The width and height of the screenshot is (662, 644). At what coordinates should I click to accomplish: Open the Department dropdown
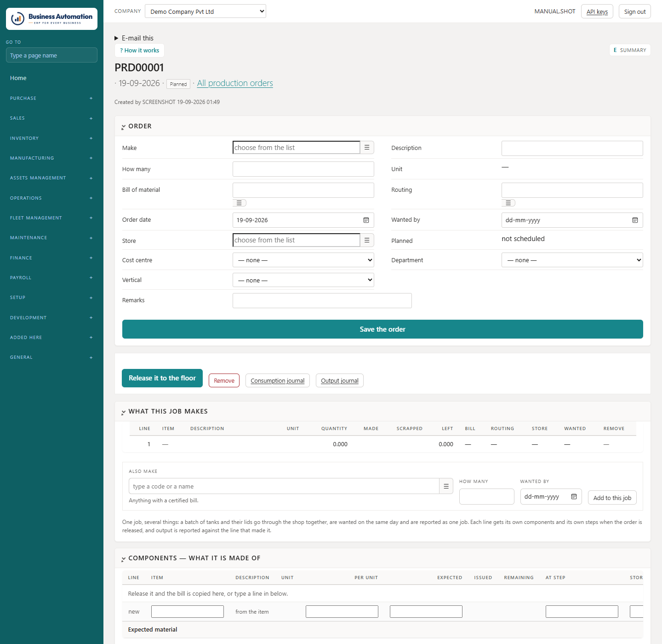[572, 260]
